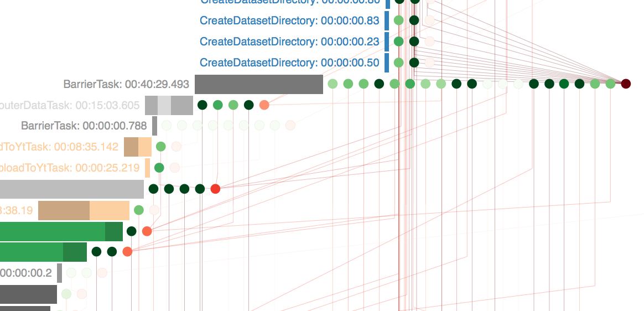The height and width of the screenshot is (311, 644).
Task: Click the dark green dot in CreateDatasetDirectory 00:00:00.50 row
Action: pyautogui.click(x=414, y=63)
